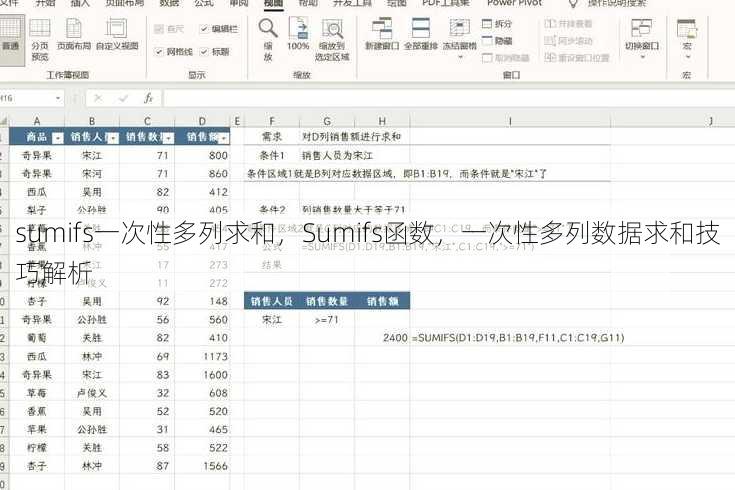Open the 插入 (Insert) ribbon tab
Screen dimensions: 735x490
click(x=81, y=3)
